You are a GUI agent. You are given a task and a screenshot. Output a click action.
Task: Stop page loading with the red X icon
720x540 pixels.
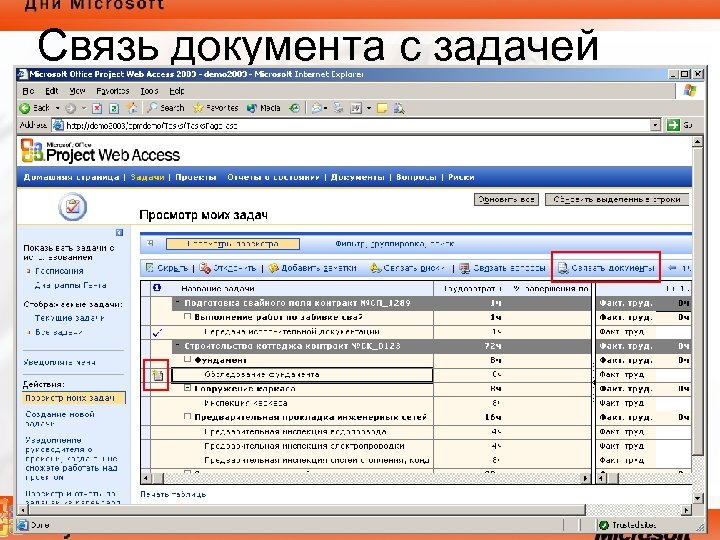97,108
